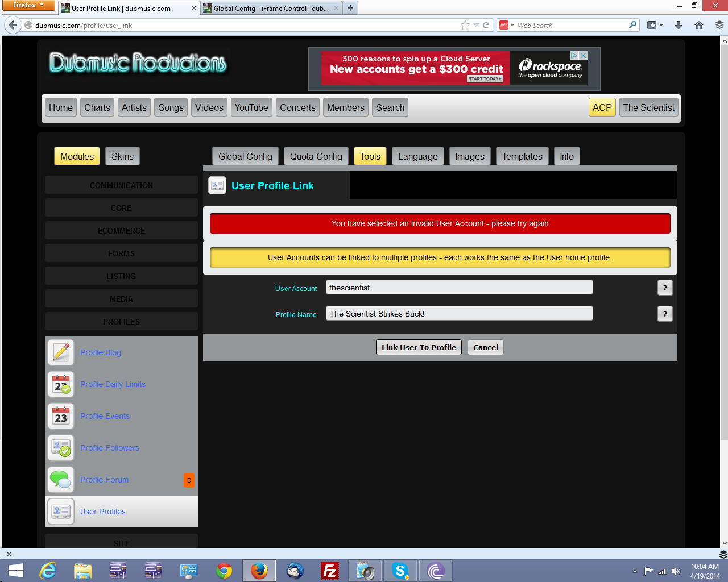Screen dimensions: 728x582
Task: Click the User Account input field
Action: pos(460,288)
